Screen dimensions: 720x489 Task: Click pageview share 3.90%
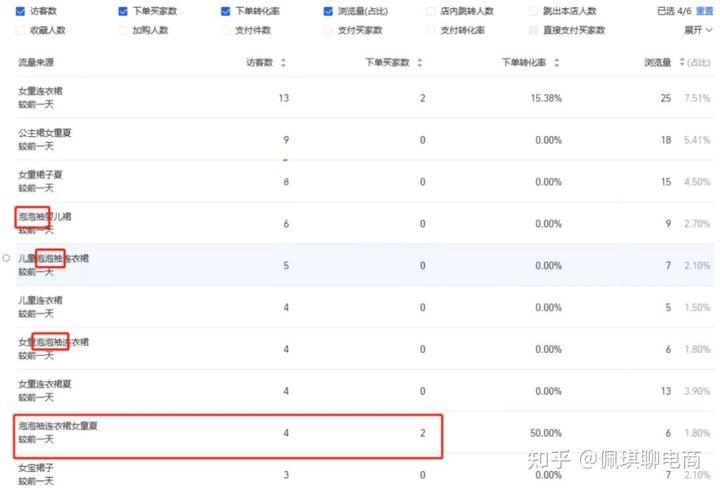pos(697,391)
